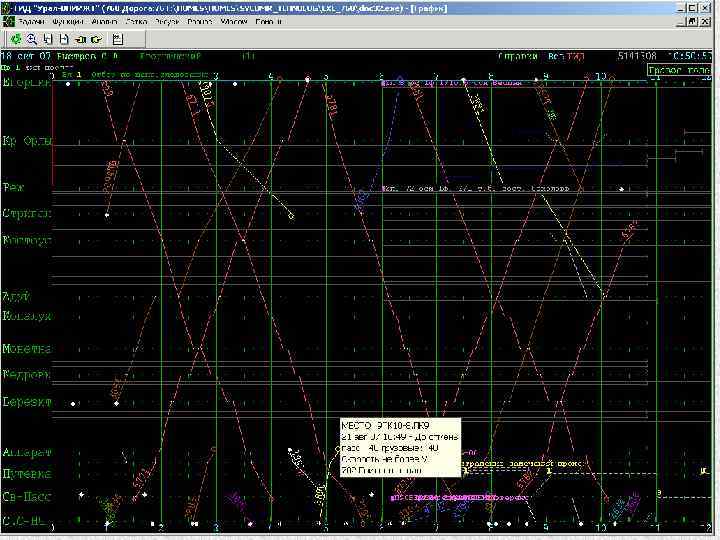This screenshot has height=540, width=720.
Task: Minimize the inner graph child window
Action: click(x=682, y=22)
